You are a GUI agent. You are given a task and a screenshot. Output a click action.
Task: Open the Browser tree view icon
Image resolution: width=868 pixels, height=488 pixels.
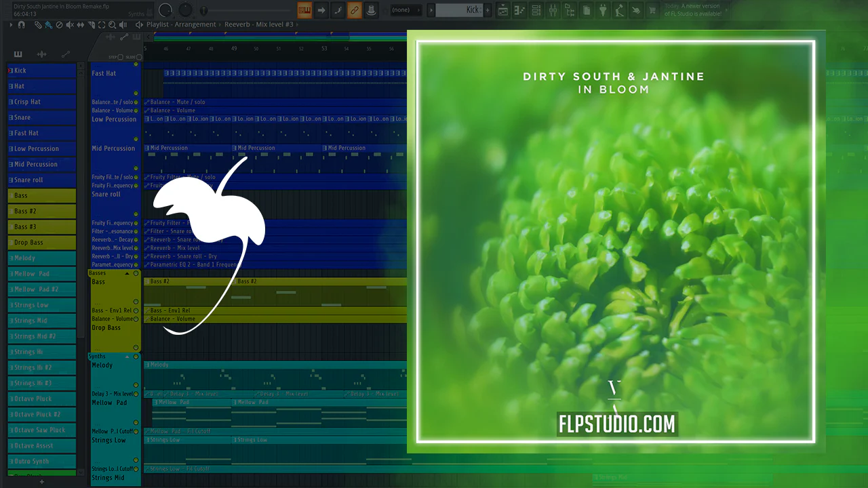coord(570,10)
